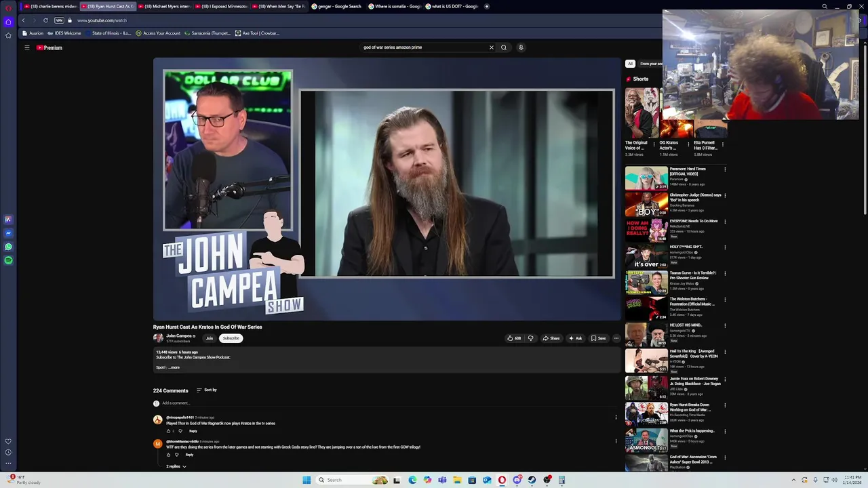Open Axe Tool Crowbar bookmark
The image size is (868, 488).
(257, 33)
